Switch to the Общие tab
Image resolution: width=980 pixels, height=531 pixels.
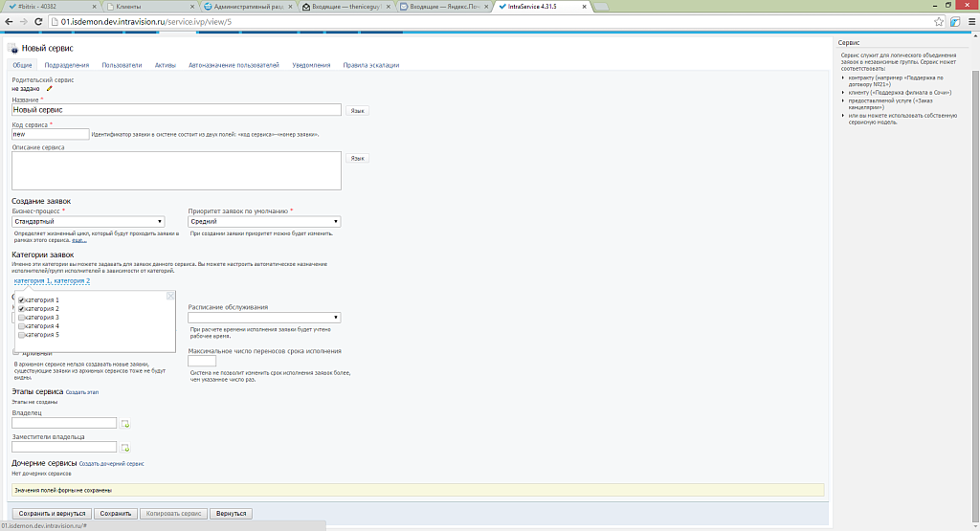23,65
